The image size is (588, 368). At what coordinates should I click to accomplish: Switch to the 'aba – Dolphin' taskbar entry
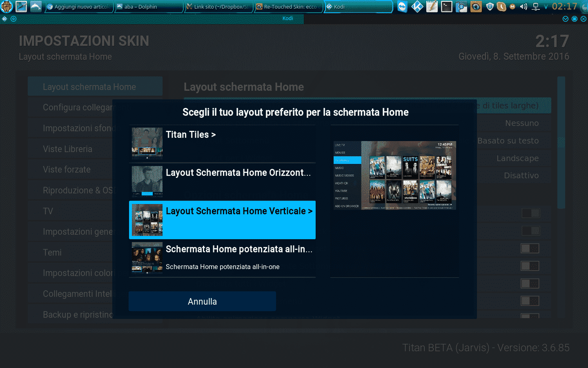click(x=149, y=7)
